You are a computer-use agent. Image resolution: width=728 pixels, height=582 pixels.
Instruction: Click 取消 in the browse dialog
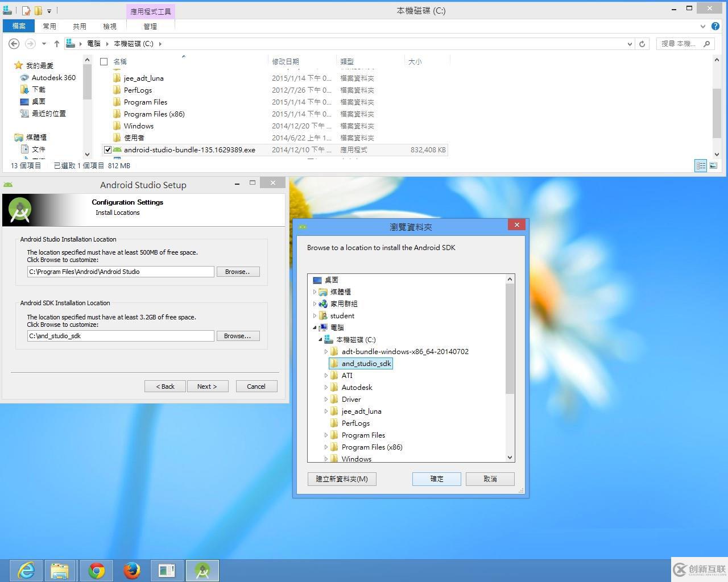(x=490, y=479)
